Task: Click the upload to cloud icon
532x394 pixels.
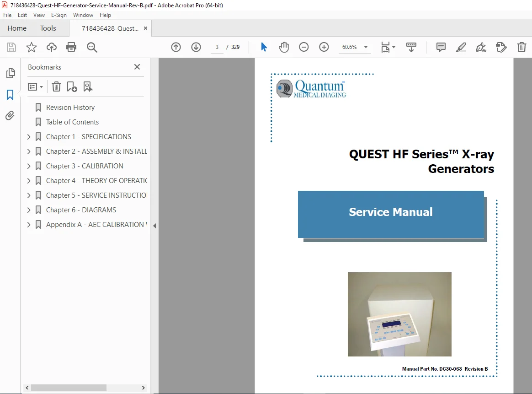Action: (52, 47)
